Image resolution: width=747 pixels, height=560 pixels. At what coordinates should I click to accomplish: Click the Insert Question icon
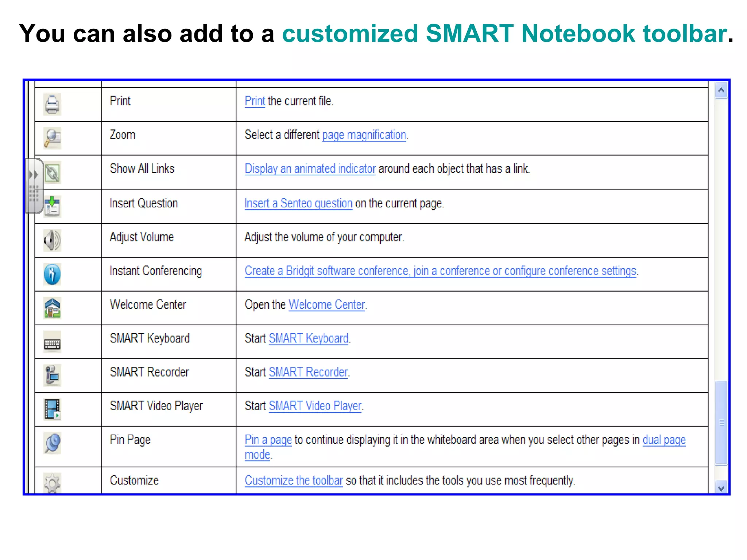click(53, 206)
